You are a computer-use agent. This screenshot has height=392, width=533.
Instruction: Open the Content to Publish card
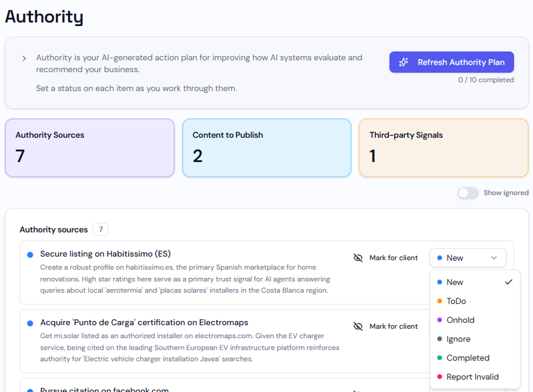(266, 148)
